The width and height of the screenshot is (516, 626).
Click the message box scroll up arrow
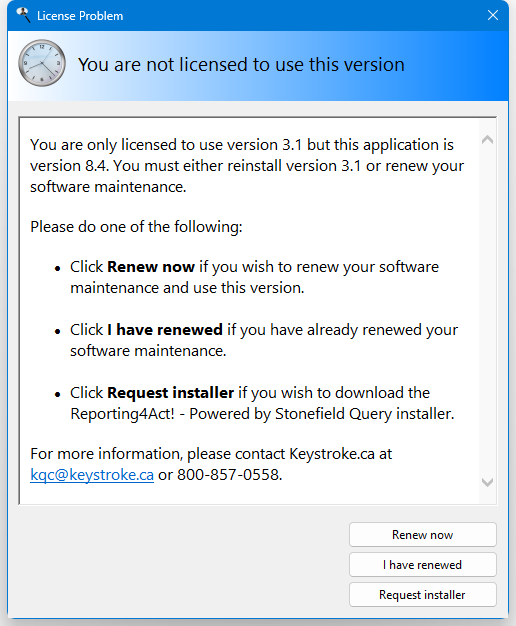(x=487, y=139)
